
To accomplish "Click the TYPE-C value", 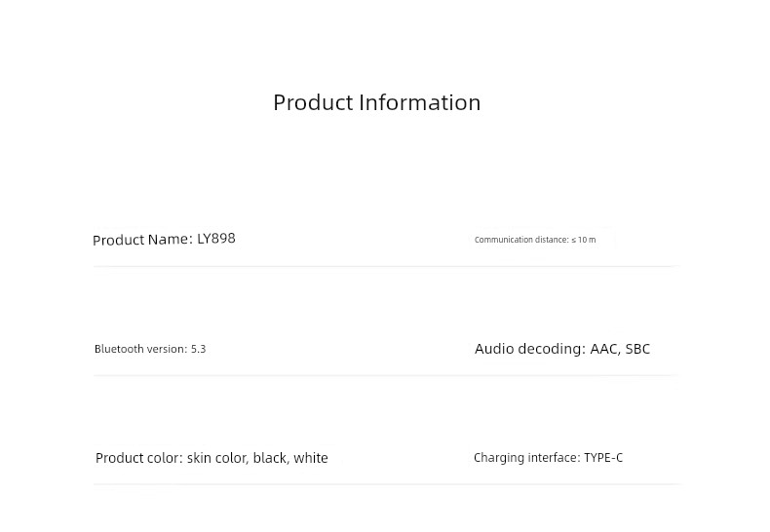I will pyautogui.click(x=603, y=458).
